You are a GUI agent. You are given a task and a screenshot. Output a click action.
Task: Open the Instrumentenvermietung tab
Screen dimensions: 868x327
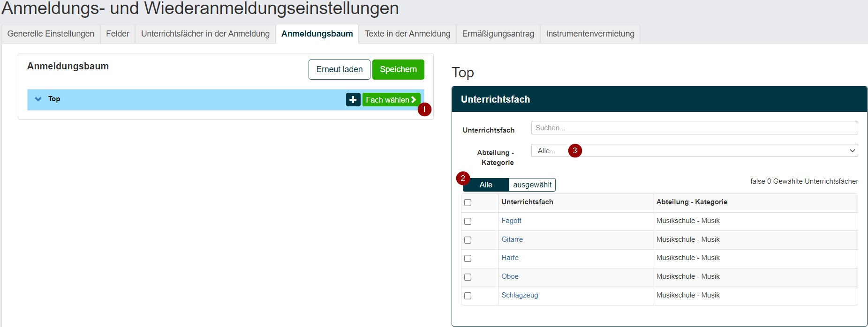tap(590, 34)
